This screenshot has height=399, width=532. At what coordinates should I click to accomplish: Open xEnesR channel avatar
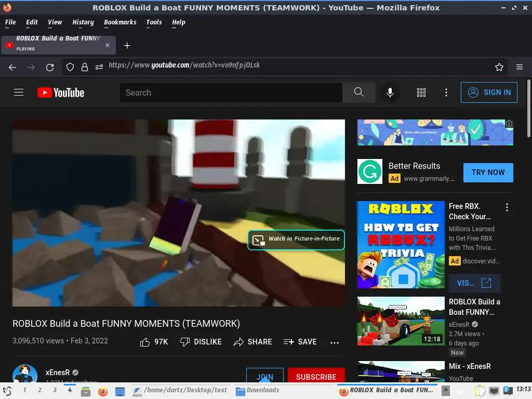pyautogui.click(x=25, y=373)
